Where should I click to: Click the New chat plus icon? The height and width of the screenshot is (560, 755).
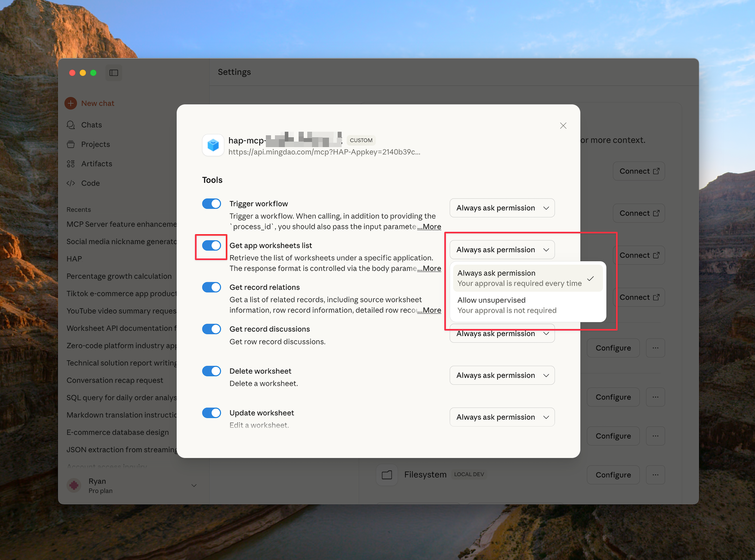pos(71,103)
